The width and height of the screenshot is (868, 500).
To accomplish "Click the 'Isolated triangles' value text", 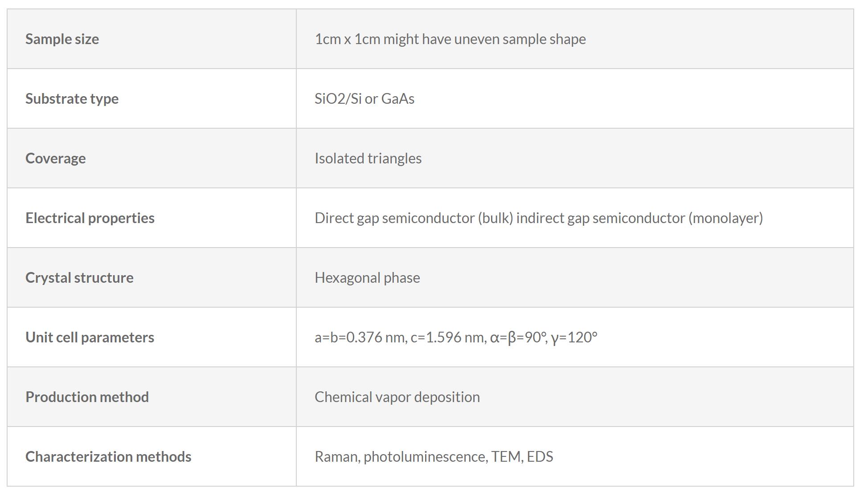I will 368,159.
